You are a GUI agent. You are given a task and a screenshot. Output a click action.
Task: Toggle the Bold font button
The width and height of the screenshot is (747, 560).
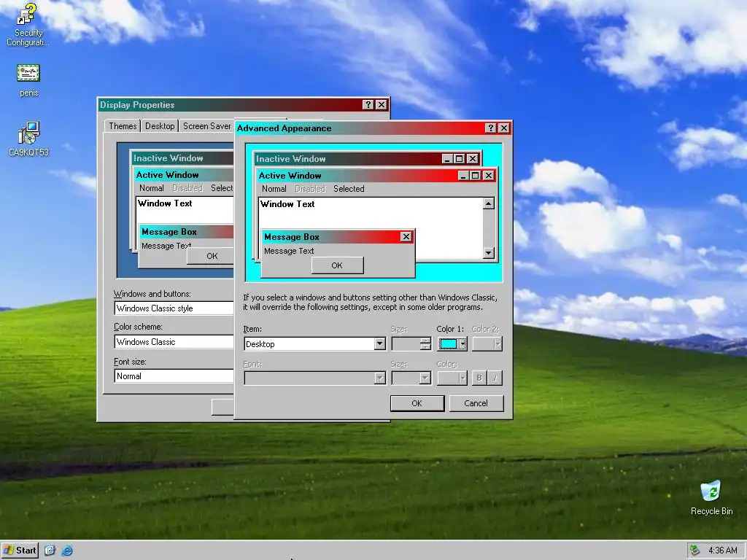(x=479, y=378)
